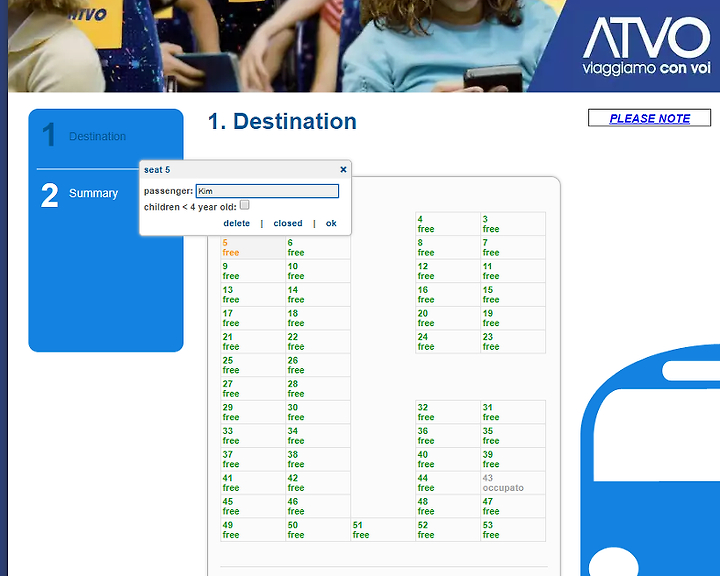Viewport: 720px width, 576px height.
Task: Click the closed link in seat popup
Action: point(288,223)
